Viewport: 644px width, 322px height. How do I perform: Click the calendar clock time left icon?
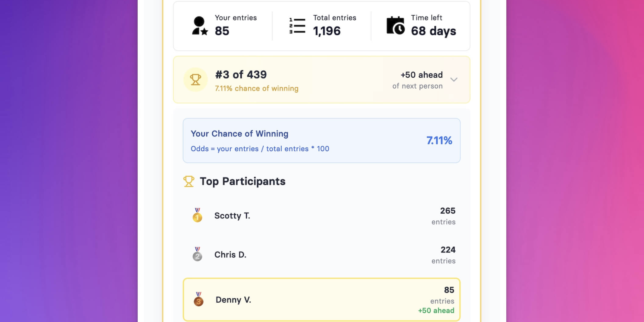click(x=395, y=26)
